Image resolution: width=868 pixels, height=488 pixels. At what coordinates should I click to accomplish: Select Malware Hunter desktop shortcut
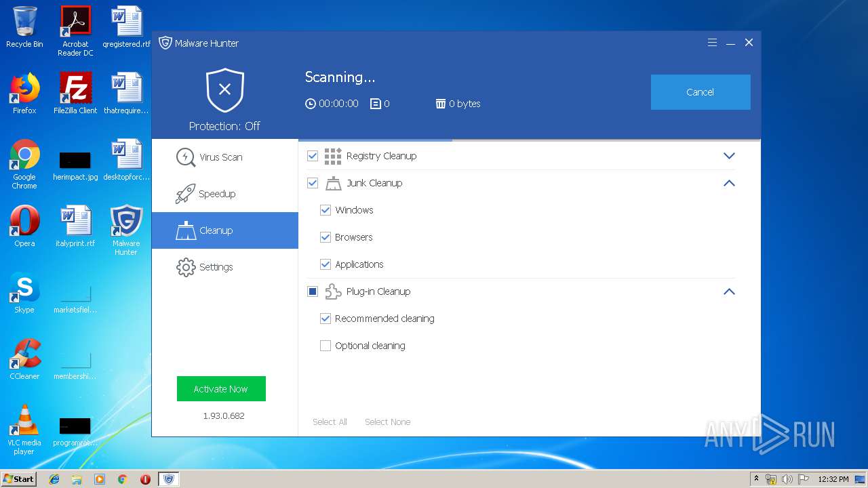click(x=126, y=230)
